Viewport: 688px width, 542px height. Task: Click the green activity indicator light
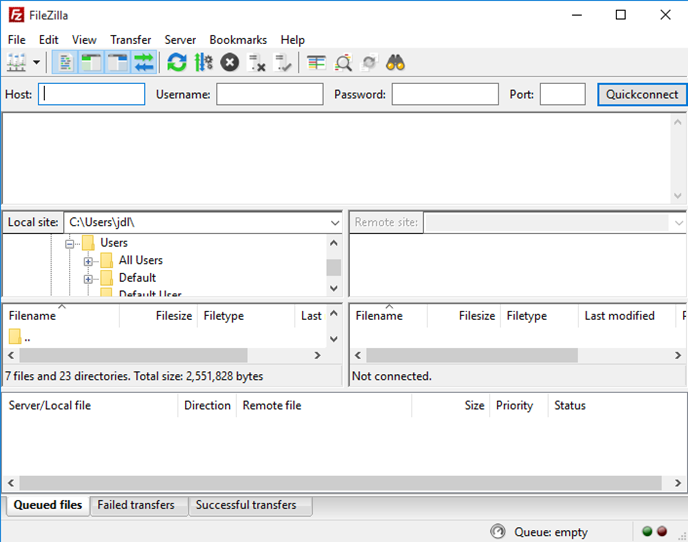point(647,531)
